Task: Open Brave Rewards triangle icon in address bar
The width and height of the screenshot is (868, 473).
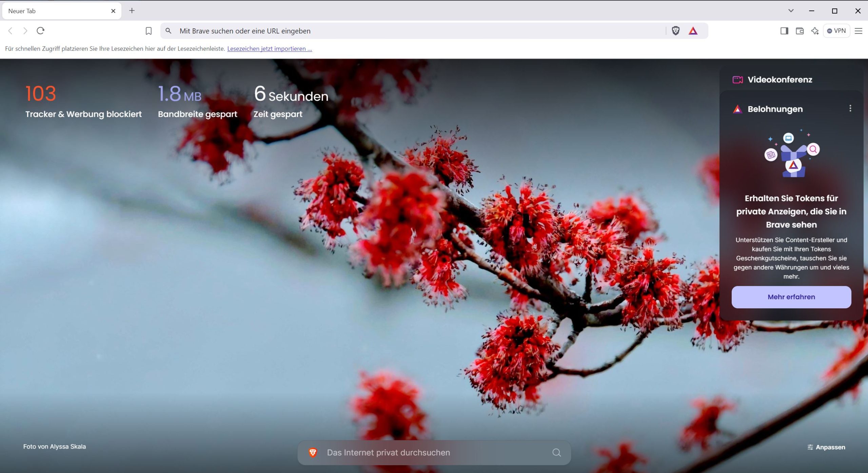Action: (x=693, y=31)
